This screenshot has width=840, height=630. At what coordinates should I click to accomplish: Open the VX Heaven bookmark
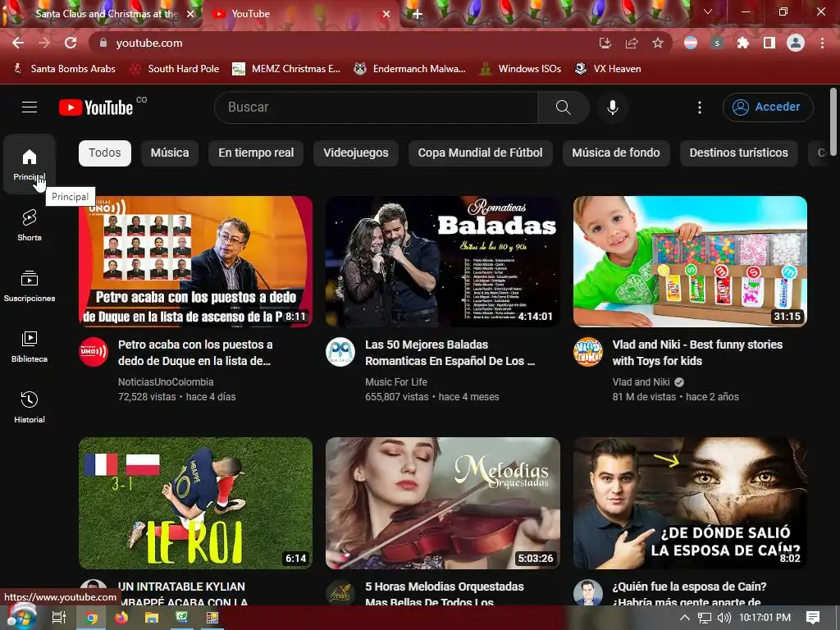[x=608, y=69]
